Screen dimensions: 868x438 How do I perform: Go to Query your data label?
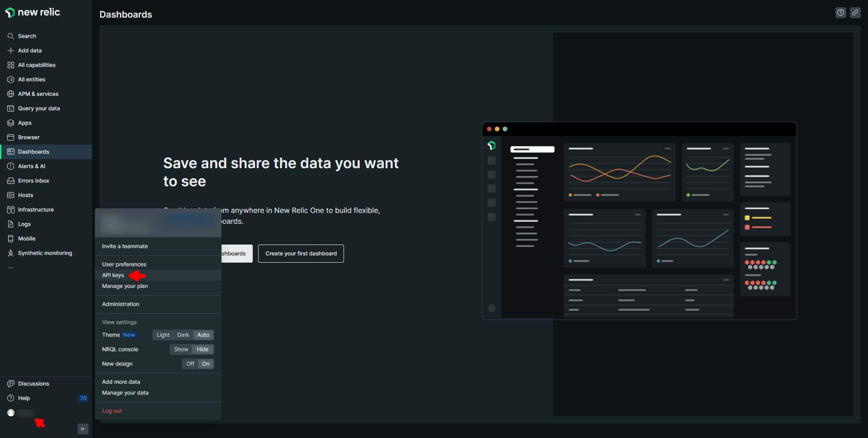(x=39, y=108)
